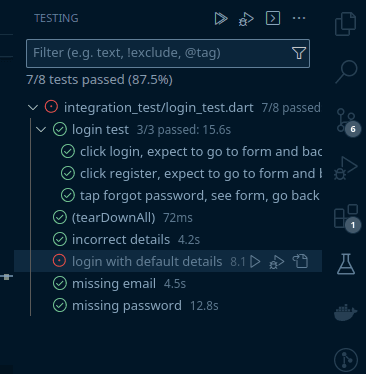Click the '7/8 passed' label of login_test.dart

tap(291, 108)
